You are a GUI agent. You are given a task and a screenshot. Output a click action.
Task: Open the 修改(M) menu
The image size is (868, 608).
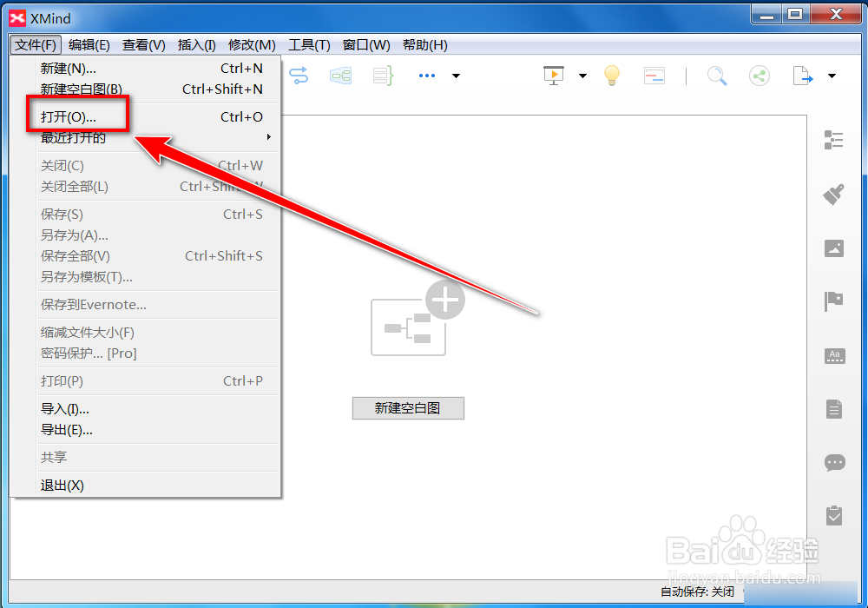pos(252,45)
